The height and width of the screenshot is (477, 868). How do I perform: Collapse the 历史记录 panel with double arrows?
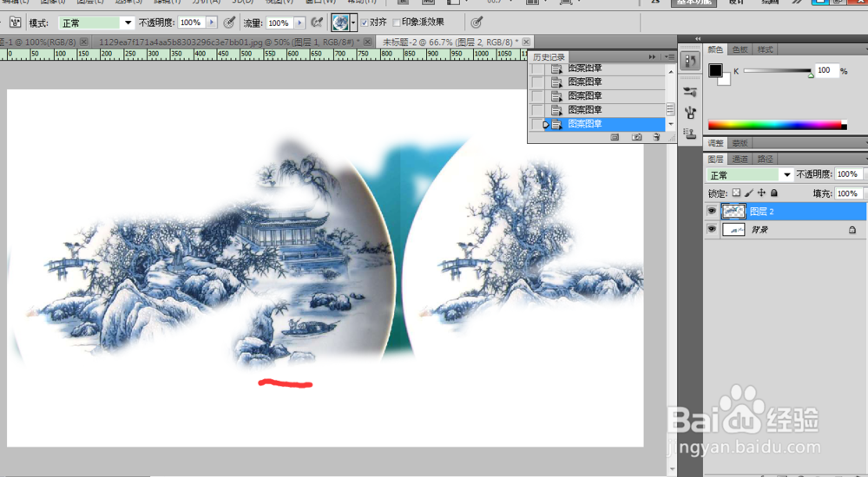click(652, 57)
